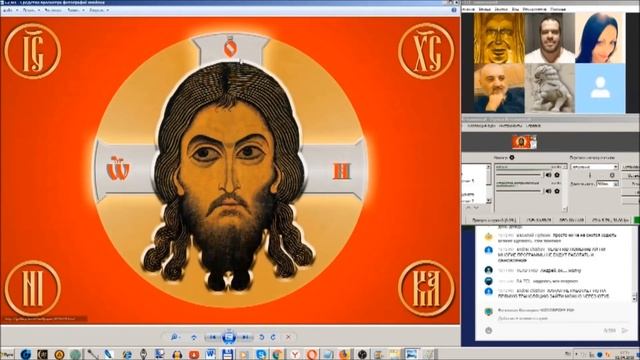This screenshot has height=360, width=640.
Task: Open the blue round G taskbar icon
Action: (x=26, y=354)
